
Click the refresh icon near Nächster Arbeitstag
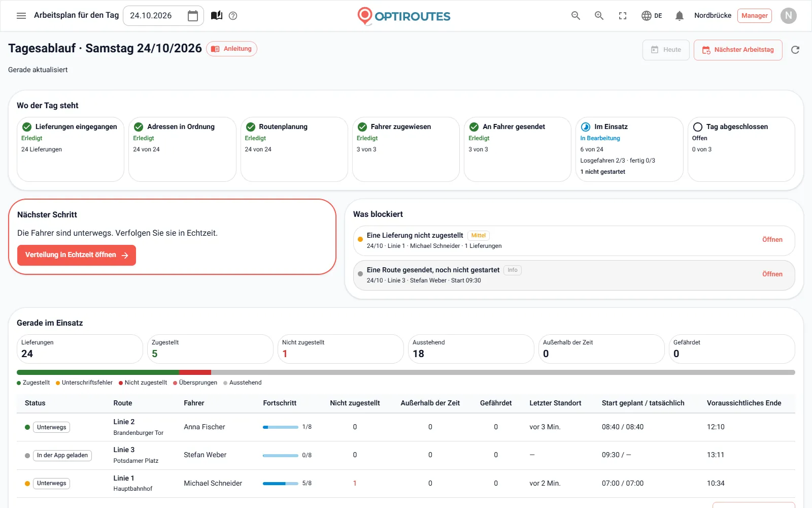(795, 50)
